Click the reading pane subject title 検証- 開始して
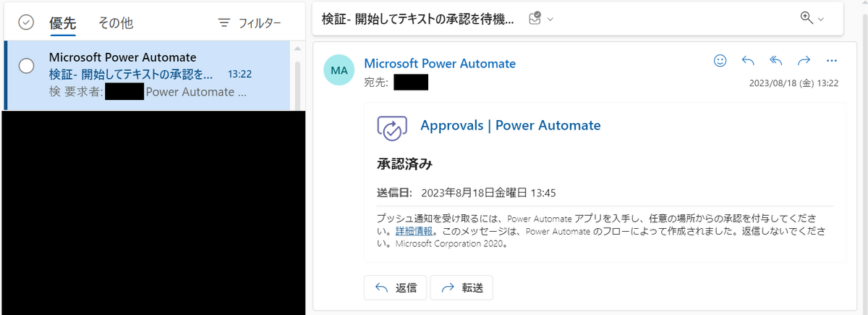This screenshot has height=315, width=868. point(417,19)
